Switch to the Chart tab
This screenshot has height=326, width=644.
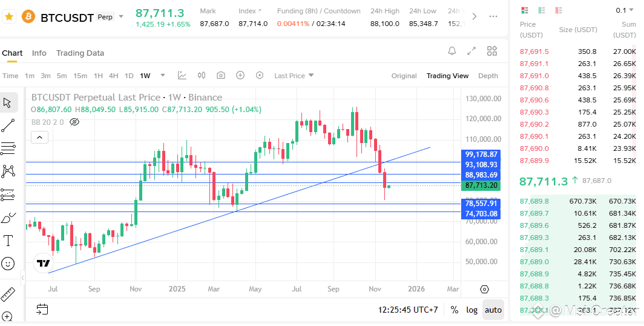12,53
